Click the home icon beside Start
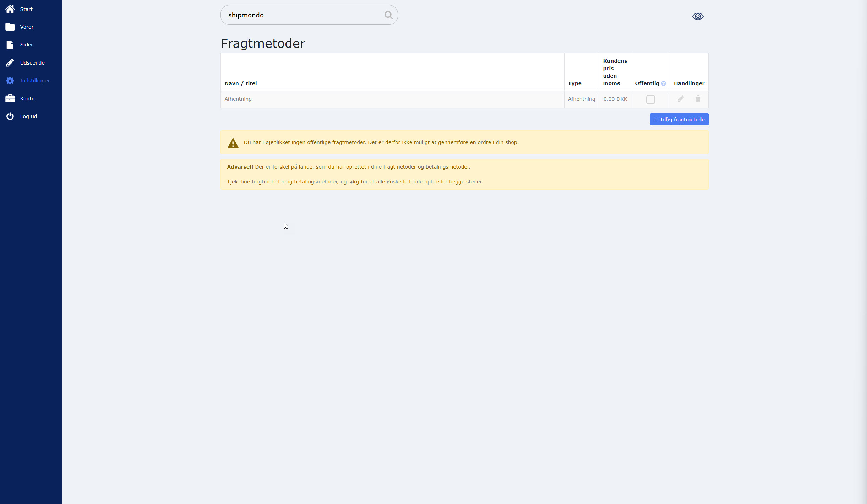 click(x=10, y=9)
